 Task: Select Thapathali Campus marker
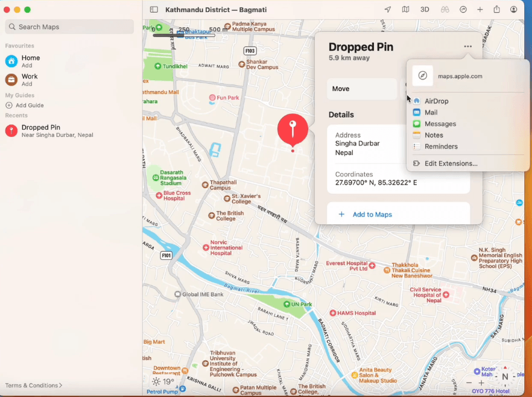pyautogui.click(x=205, y=185)
